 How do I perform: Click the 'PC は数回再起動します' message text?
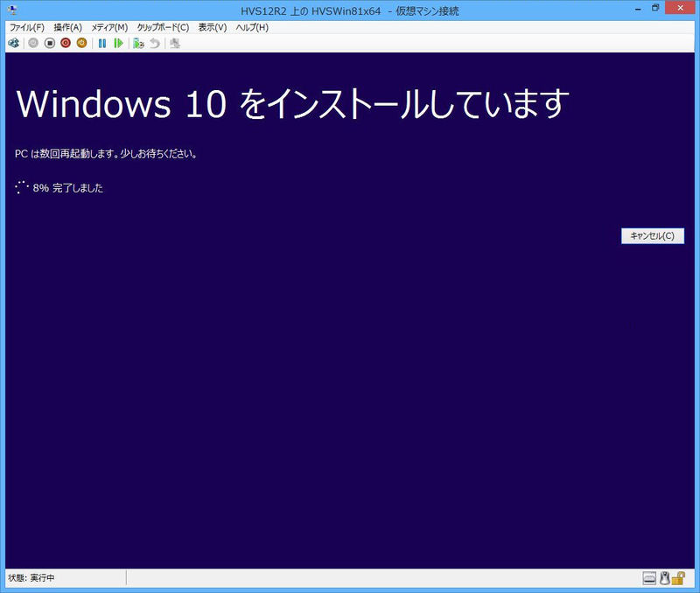point(106,154)
